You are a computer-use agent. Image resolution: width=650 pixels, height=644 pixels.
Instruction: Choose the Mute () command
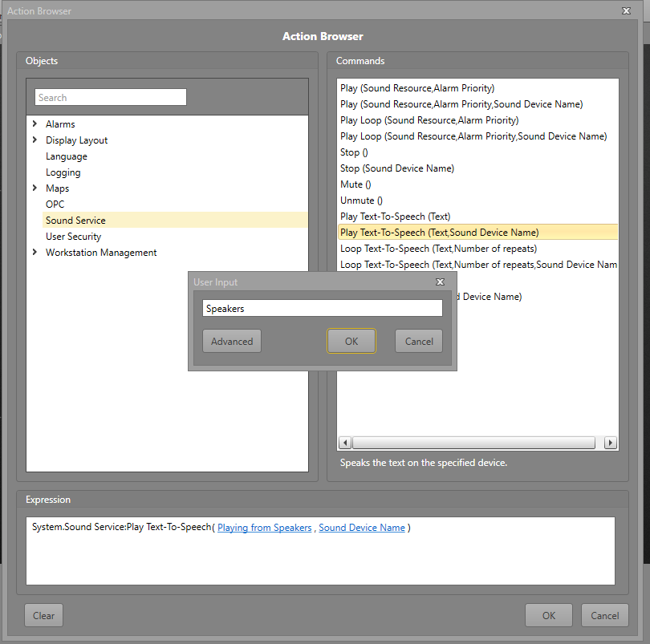click(355, 184)
